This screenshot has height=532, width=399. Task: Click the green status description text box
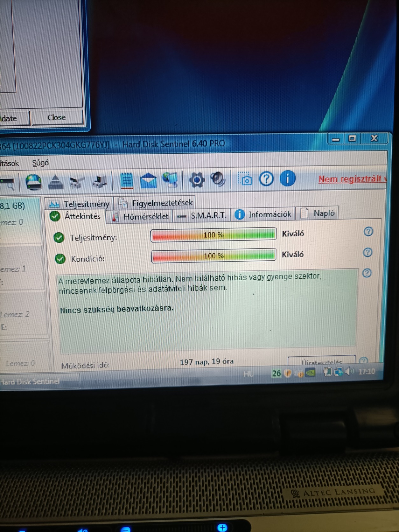[207, 311]
